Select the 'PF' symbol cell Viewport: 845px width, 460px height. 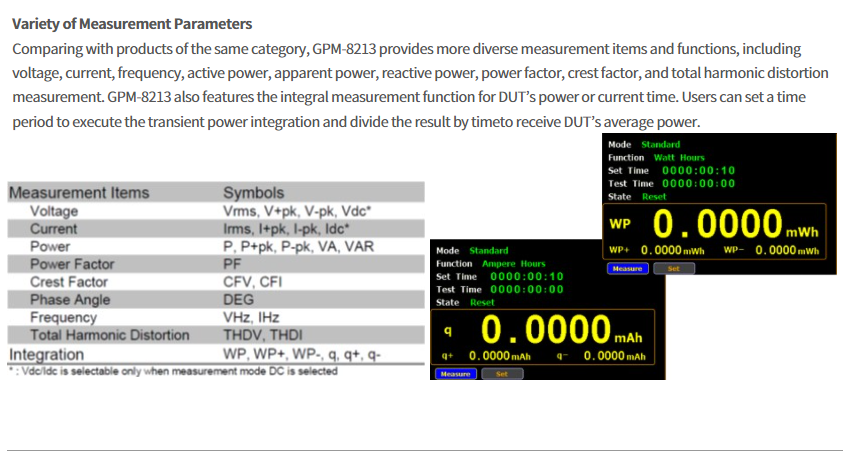[232, 264]
